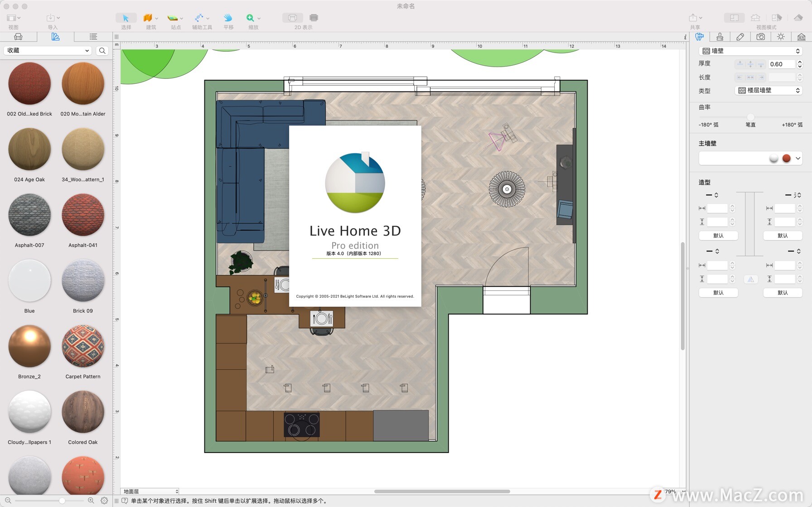
Task: Switch to 3D house view mode
Action: coord(755,18)
